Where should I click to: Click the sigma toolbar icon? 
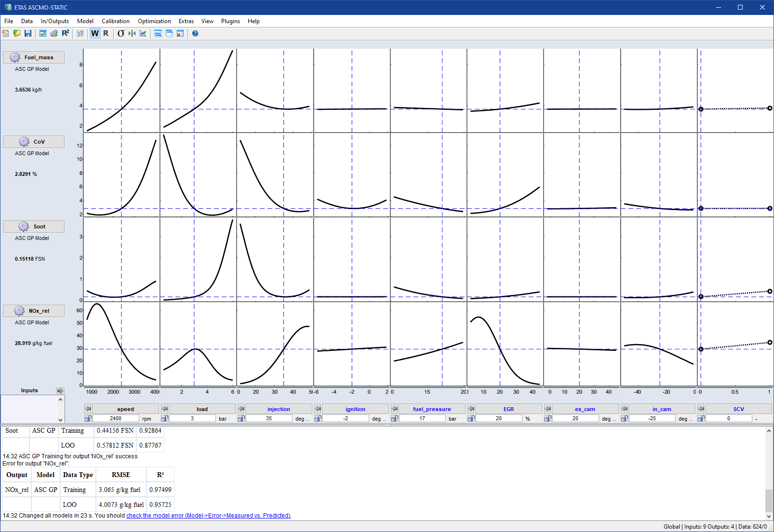point(121,33)
